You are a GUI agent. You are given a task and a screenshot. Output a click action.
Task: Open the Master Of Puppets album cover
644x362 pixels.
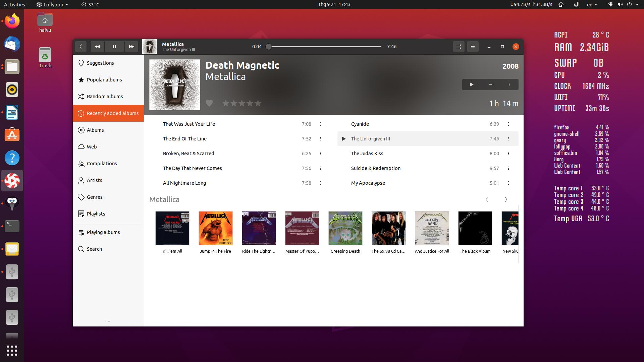tap(302, 228)
